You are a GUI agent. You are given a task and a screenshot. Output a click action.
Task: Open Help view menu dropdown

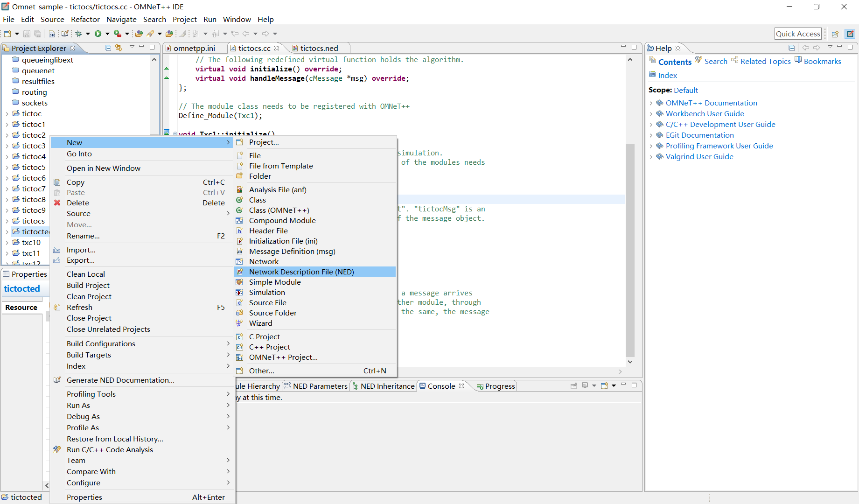point(830,47)
